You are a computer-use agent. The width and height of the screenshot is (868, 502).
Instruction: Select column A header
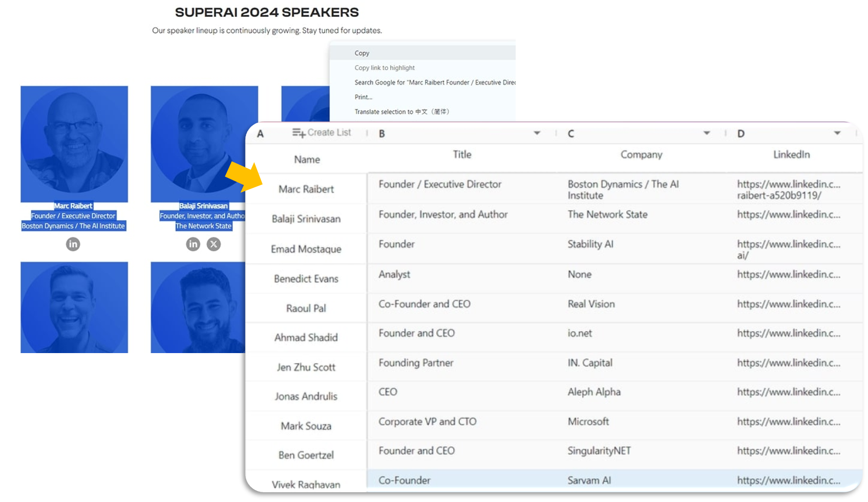[x=260, y=134]
